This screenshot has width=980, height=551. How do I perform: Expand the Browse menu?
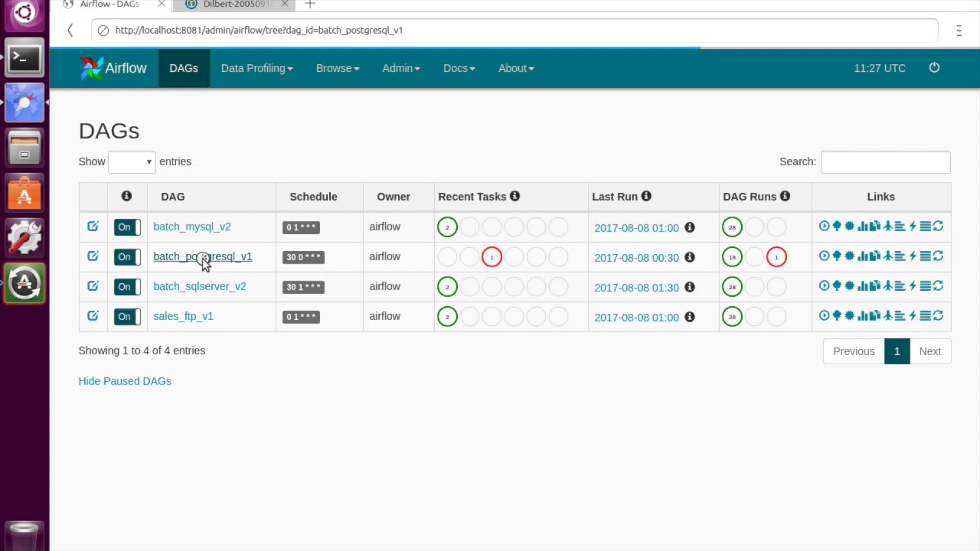(338, 68)
